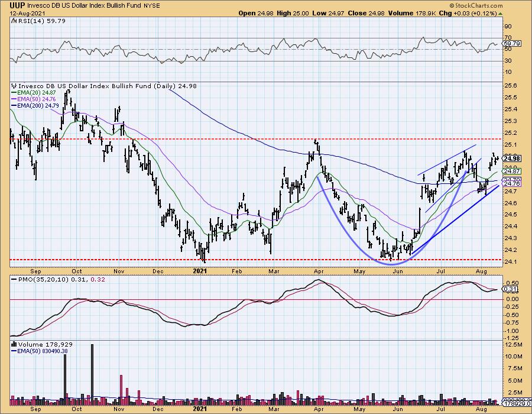
Task: Click the EMA(50) 24.76 legend text
Action: click(36, 99)
